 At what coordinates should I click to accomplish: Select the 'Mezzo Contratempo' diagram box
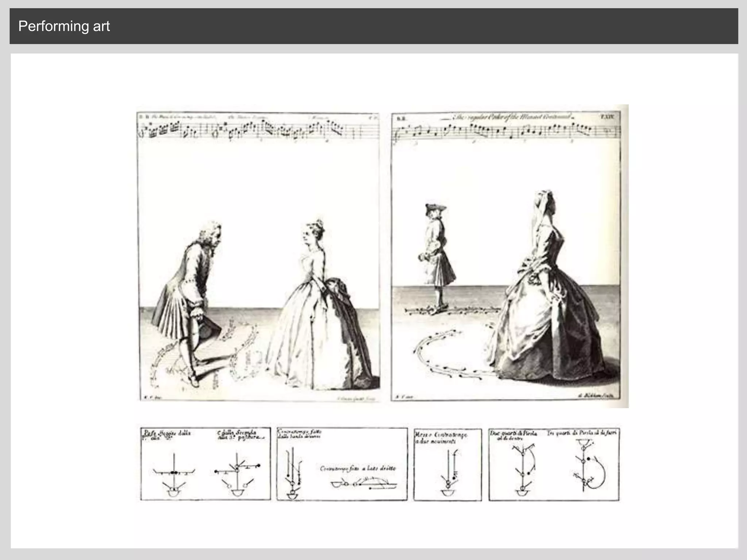pos(448,464)
